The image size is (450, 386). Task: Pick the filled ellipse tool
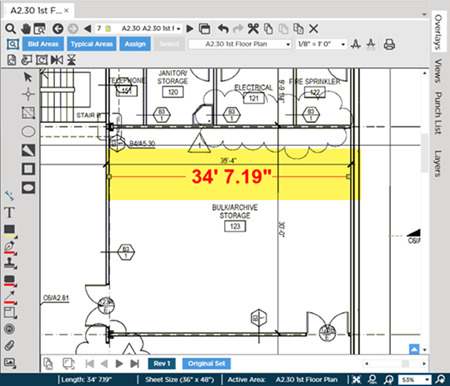[x=28, y=188]
